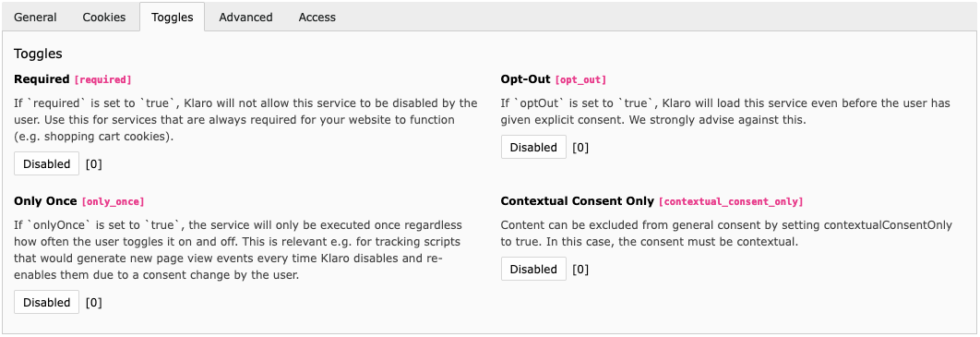
Task: Select the Toggles tab
Action: pyautogui.click(x=172, y=18)
